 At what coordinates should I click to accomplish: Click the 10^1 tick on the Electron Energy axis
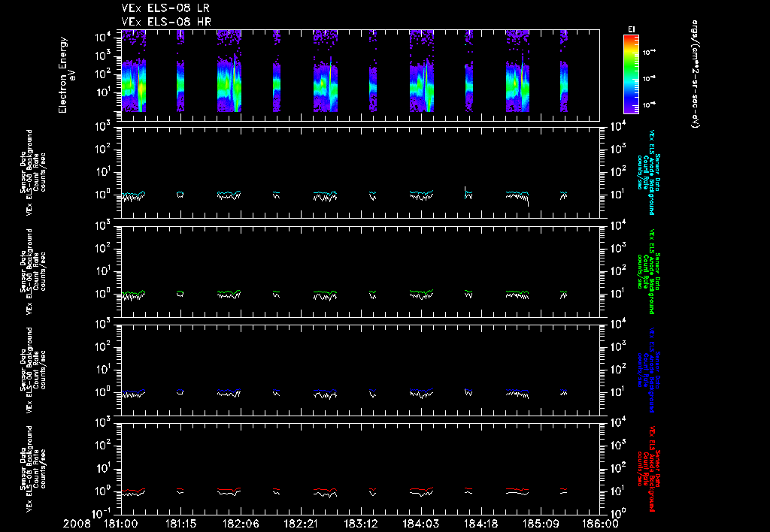(104, 92)
